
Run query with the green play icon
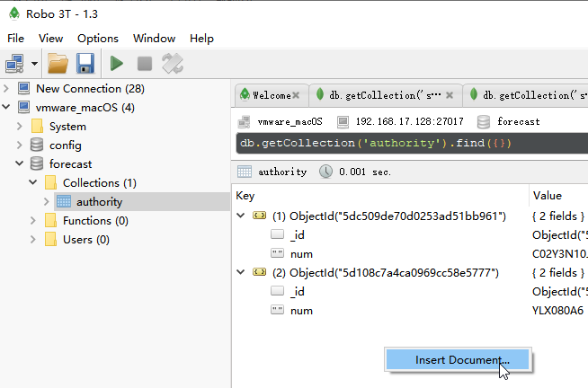[x=117, y=64]
